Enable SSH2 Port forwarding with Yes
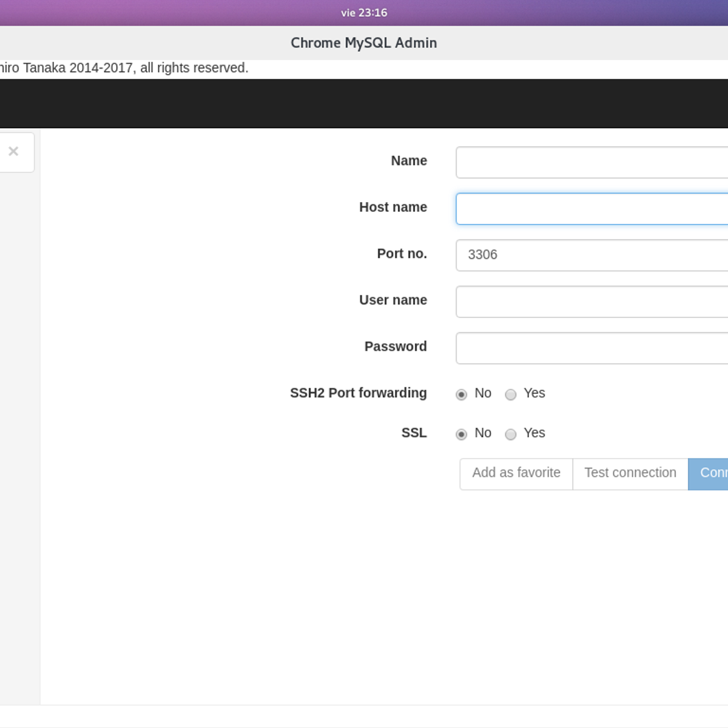Viewport: 728px width, 728px height. tap(511, 394)
